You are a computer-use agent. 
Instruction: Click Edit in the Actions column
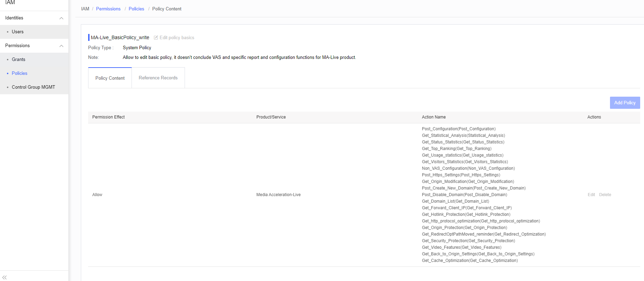591,195
